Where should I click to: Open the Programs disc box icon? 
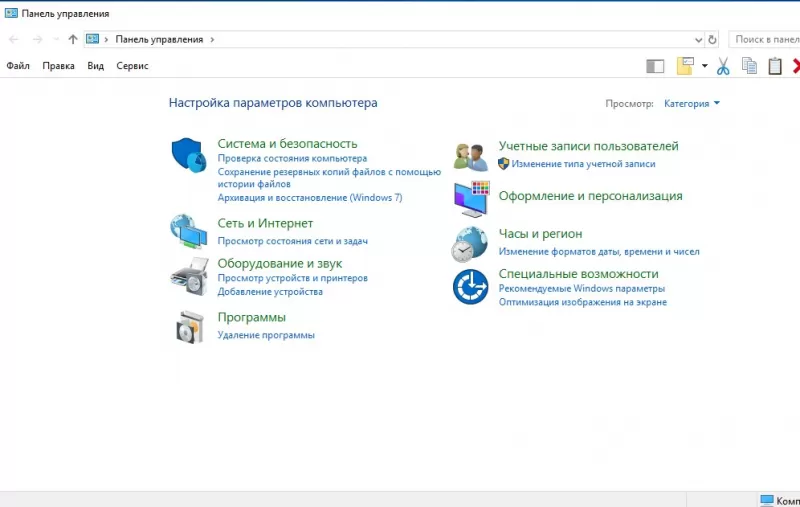tap(190, 327)
